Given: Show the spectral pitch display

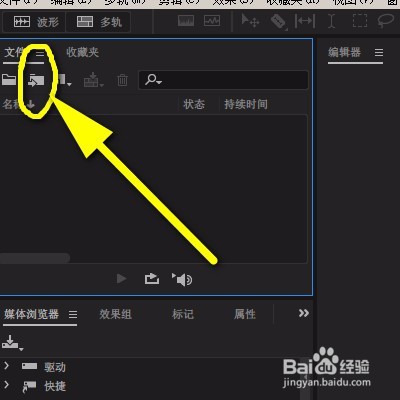Looking at the screenshot, I should 212,21.
